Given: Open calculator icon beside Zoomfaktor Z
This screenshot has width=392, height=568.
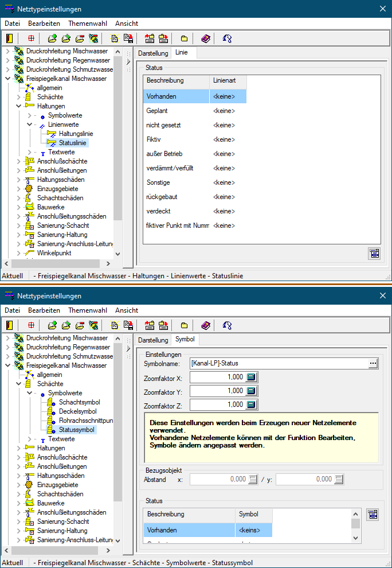Looking at the screenshot, I should tap(251, 404).
